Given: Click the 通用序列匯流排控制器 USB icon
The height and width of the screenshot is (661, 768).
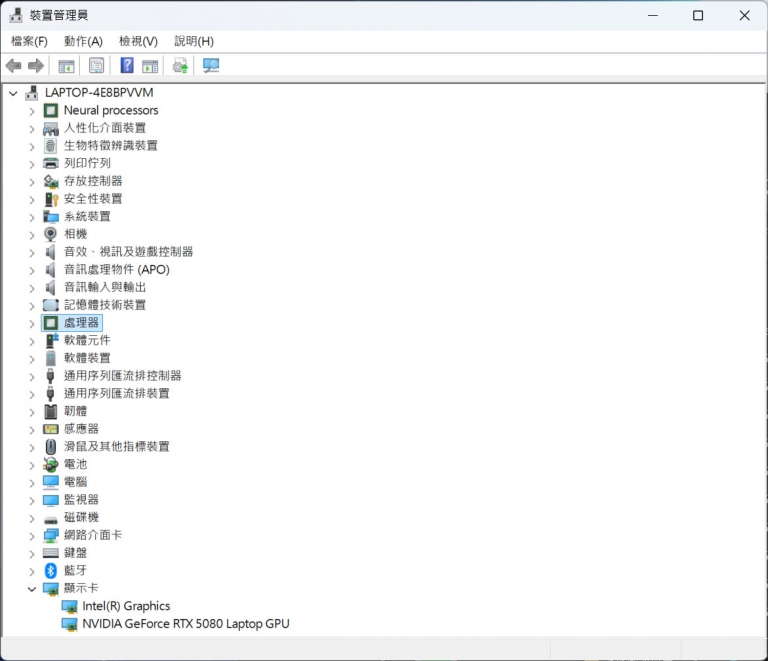Looking at the screenshot, I should tap(50, 376).
